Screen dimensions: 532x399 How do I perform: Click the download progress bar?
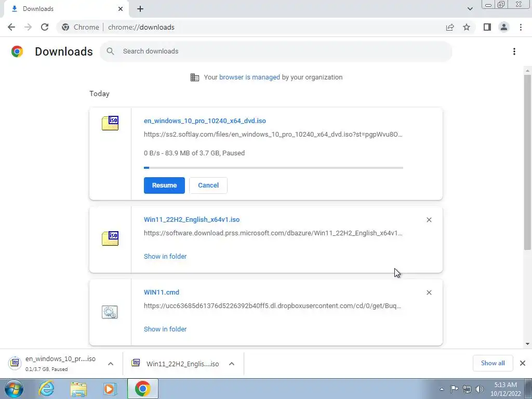pos(273,168)
